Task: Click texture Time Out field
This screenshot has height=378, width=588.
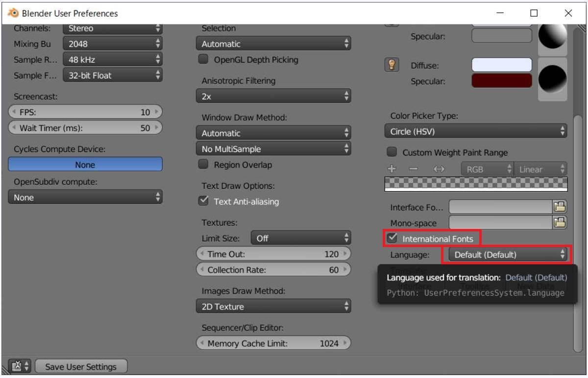Action: click(x=273, y=253)
